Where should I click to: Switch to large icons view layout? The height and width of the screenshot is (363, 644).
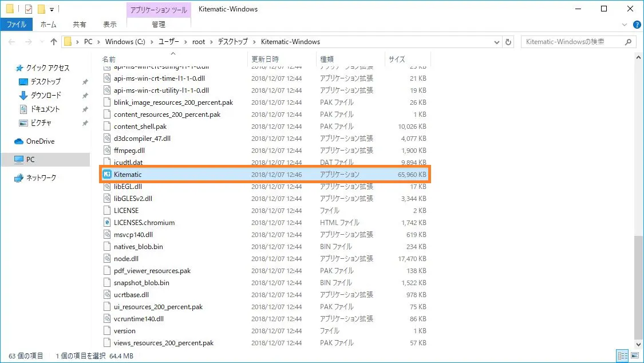635,356
